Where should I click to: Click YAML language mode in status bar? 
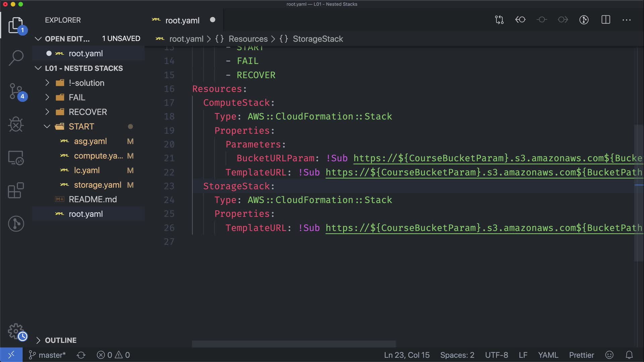tap(548, 355)
